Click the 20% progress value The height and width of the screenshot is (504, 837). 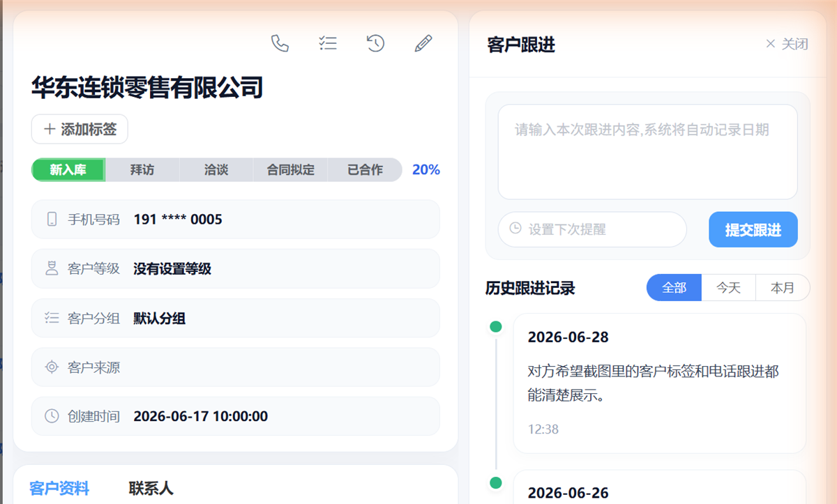[426, 169]
